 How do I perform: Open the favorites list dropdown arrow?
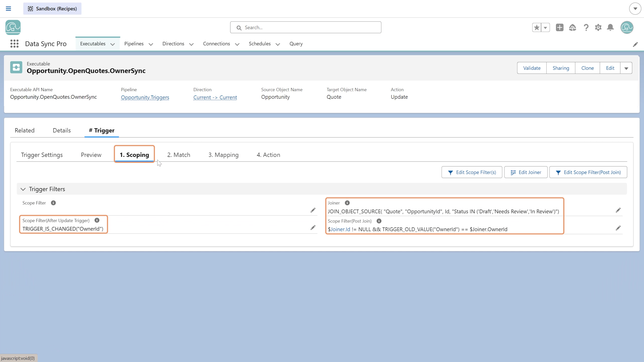(x=546, y=27)
